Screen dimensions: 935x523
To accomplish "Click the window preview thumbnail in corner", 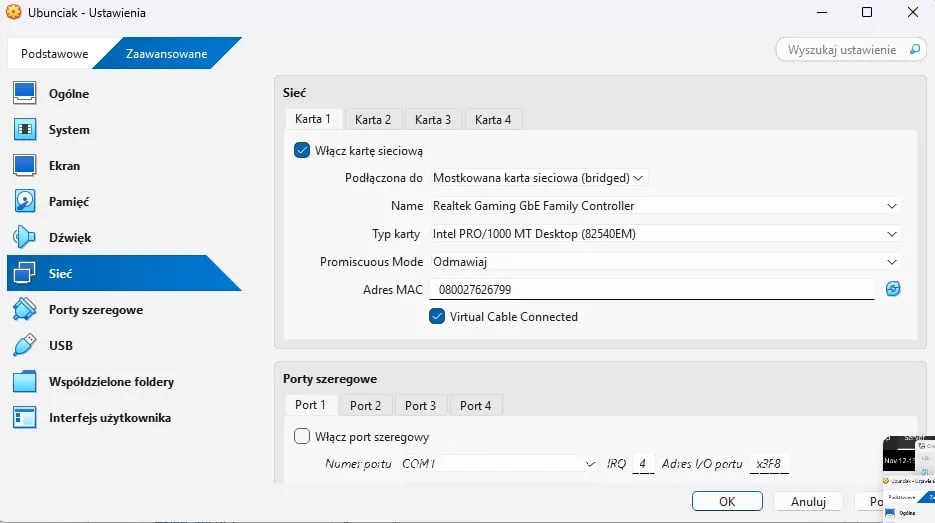I will 909,479.
